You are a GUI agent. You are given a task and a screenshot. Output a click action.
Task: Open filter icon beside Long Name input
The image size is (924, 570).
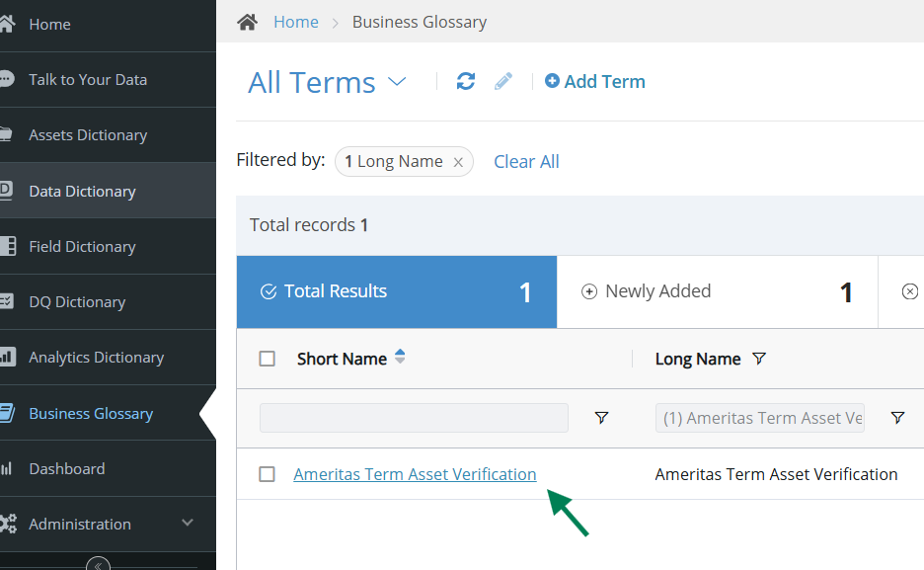click(897, 418)
